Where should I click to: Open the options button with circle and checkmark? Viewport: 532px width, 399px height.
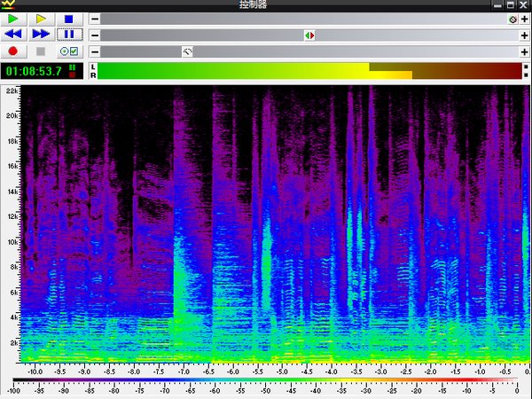[69, 51]
